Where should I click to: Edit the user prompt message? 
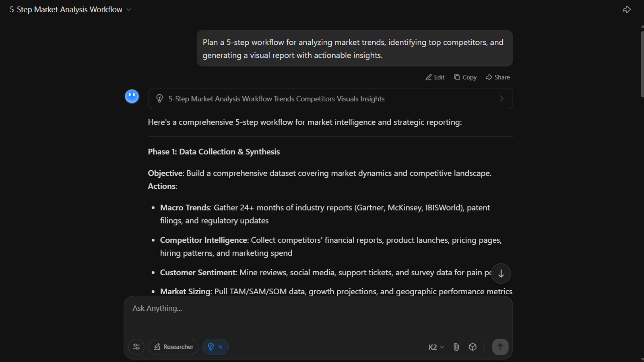click(x=435, y=77)
